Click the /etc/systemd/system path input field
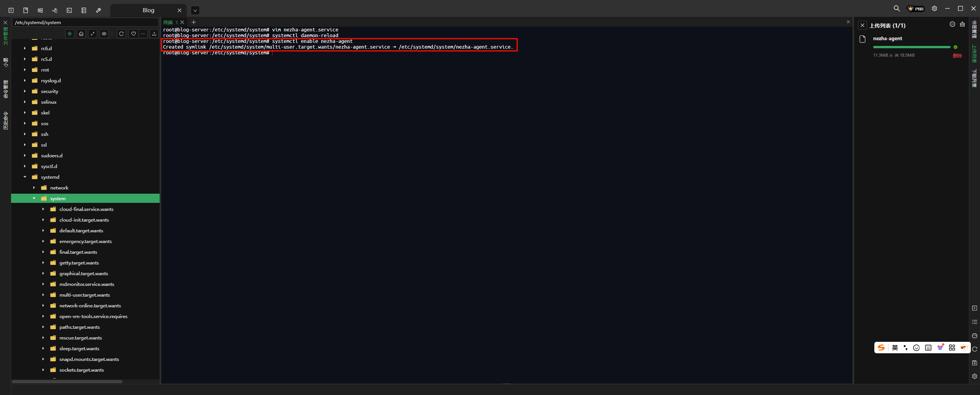This screenshot has height=395, width=980. tap(85, 22)
